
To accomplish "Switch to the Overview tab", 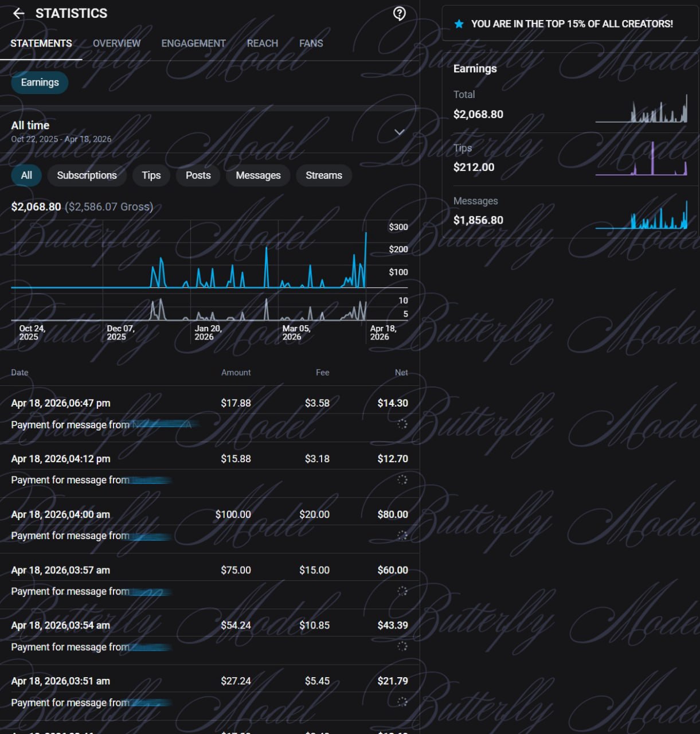I will [x=116, y=44].
